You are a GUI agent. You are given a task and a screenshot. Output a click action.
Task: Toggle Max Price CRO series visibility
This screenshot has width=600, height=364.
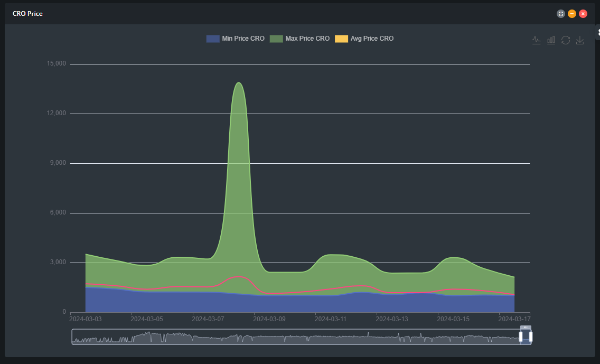(x=299, y=39)
